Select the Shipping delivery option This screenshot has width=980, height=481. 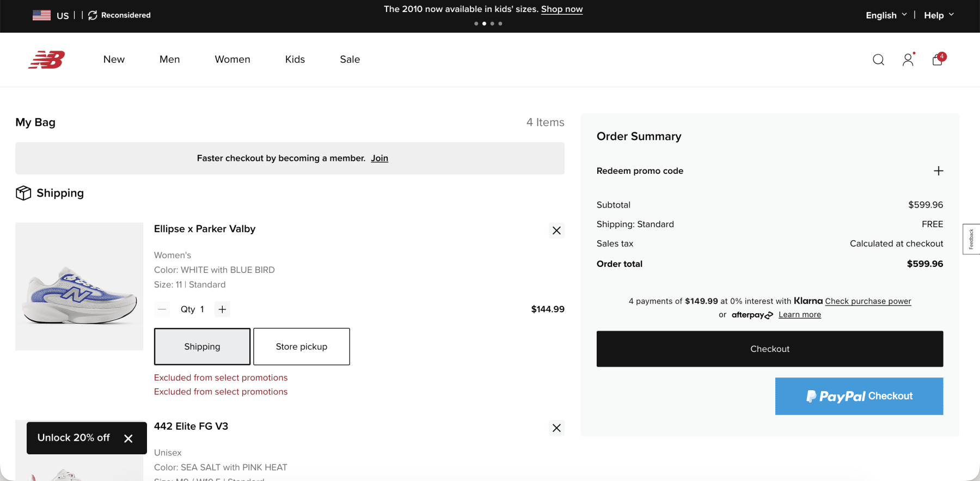[202, 346]
